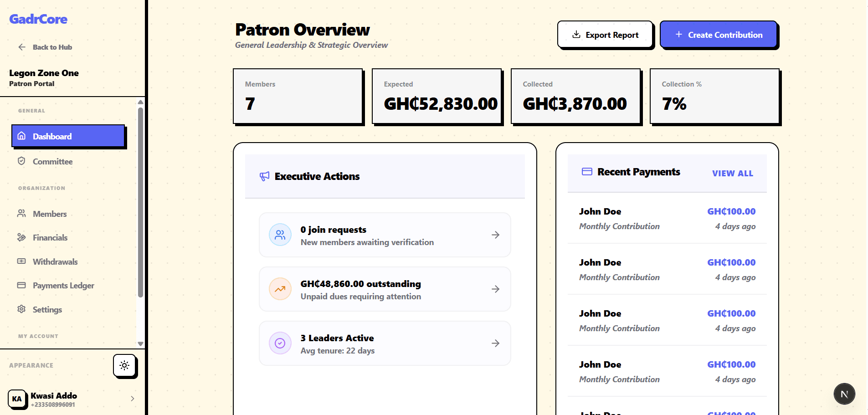Image resolution: width=868 pixels, height=415 pixels.
Task: Click the GadrCore logo
Action: click(x=38, y=19)
